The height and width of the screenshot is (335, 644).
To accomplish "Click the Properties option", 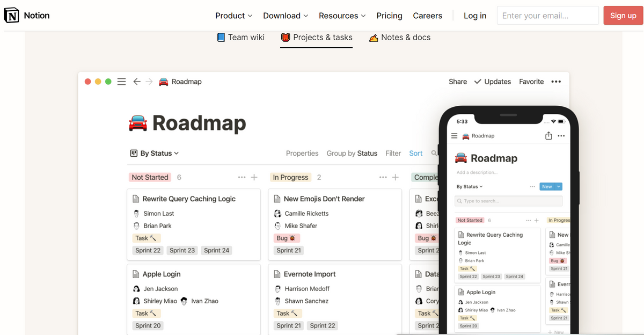I will [x=302, y=153].
